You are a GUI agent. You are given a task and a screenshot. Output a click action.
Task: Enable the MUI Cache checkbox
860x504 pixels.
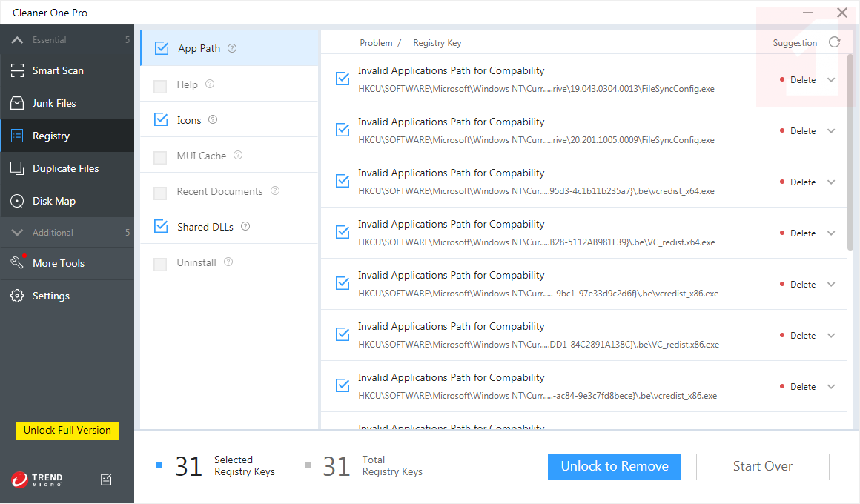pyautogui.click(x=160, y=157)
